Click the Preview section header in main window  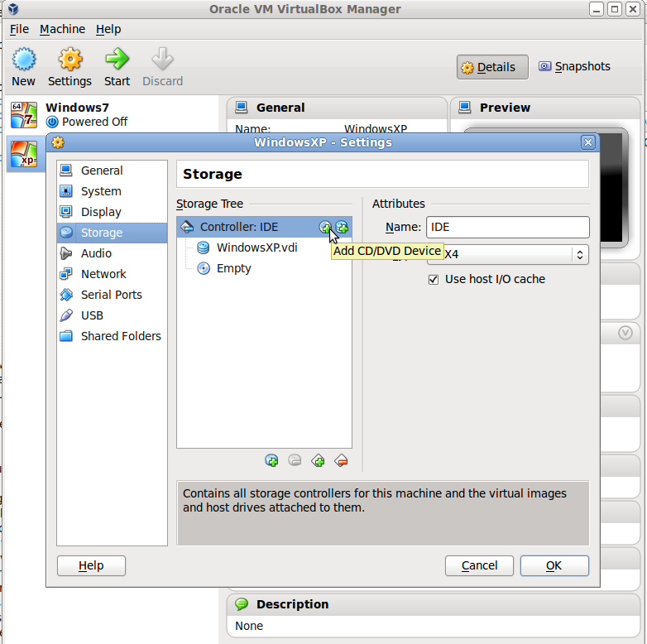(x=544, y=108)
